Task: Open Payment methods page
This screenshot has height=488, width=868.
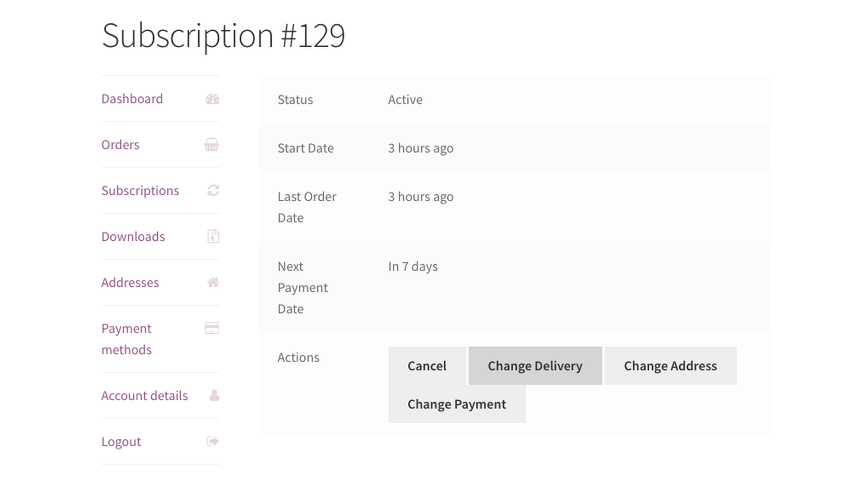Action: tap(126, 339)
